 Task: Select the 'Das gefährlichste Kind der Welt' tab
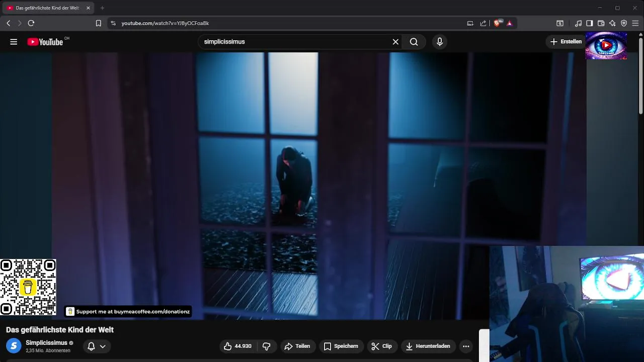48,8
